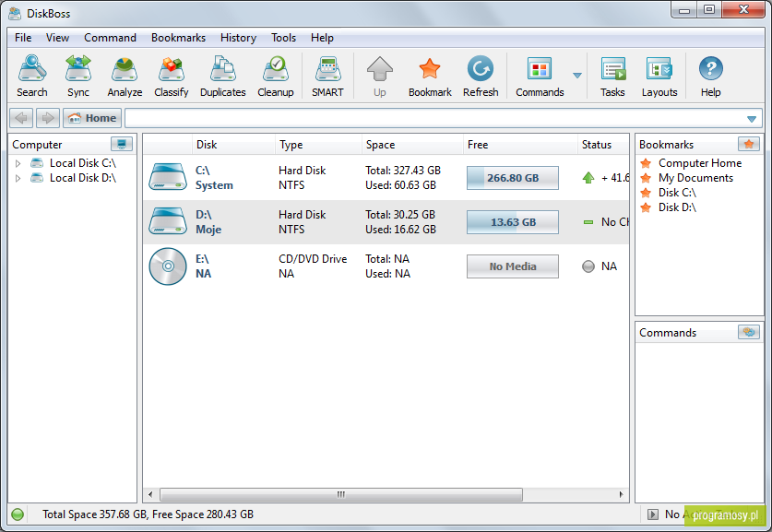This screenshot has width=772, height=532.
Task: Sort by the Type column header
Action: [318, 145]
